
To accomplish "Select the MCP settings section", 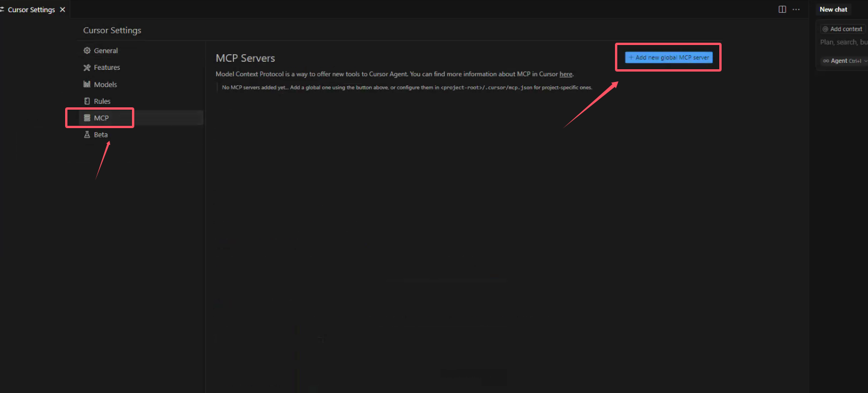I will pos(141,118).
